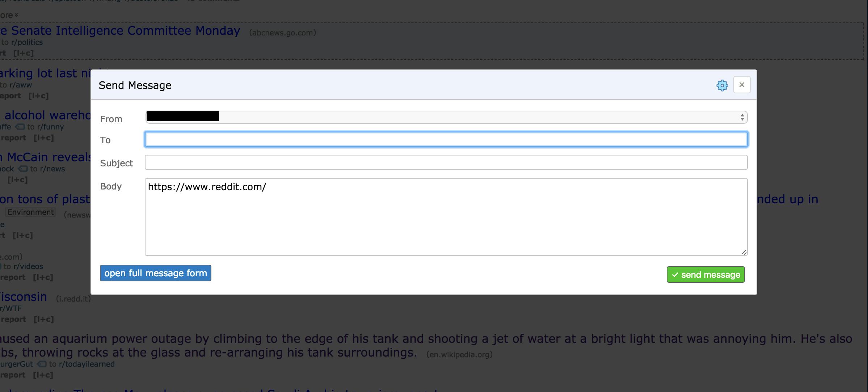Click [l+c] under r/news post
Viewport: 868px width, 392px height.
[17, 180]
